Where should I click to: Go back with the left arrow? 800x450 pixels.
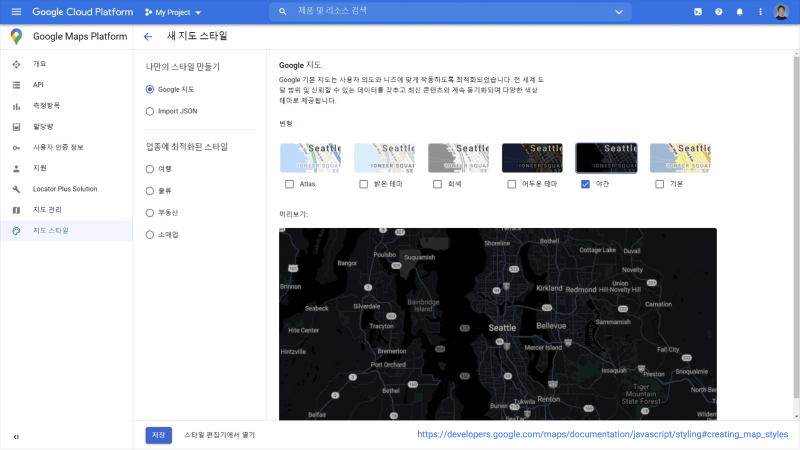[148, 36]
